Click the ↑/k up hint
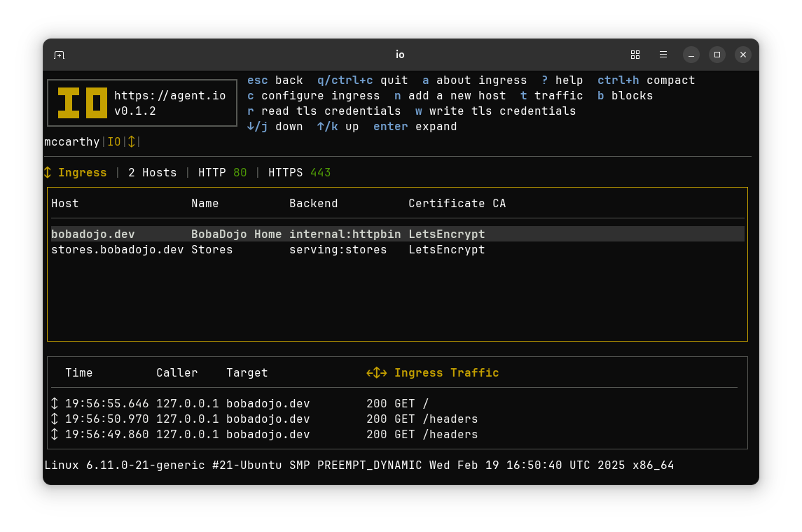 [x=338, y=126]
